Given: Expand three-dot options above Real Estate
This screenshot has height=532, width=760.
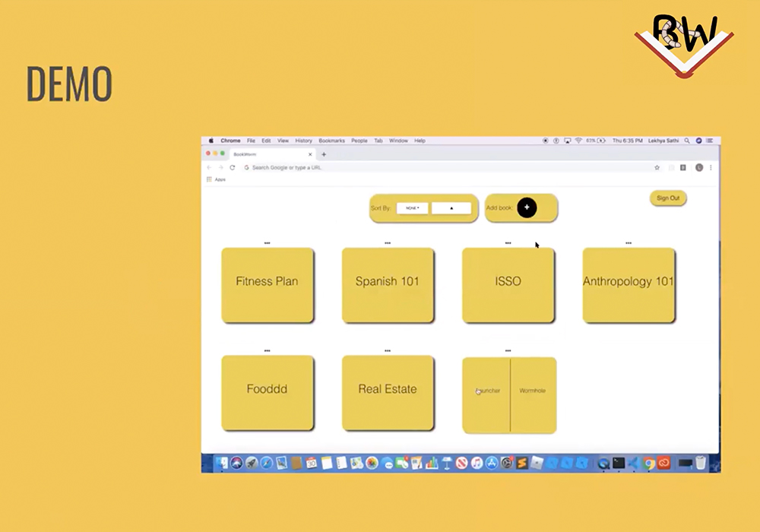Looking at the screenshot, I should click(x=388, y=351).
